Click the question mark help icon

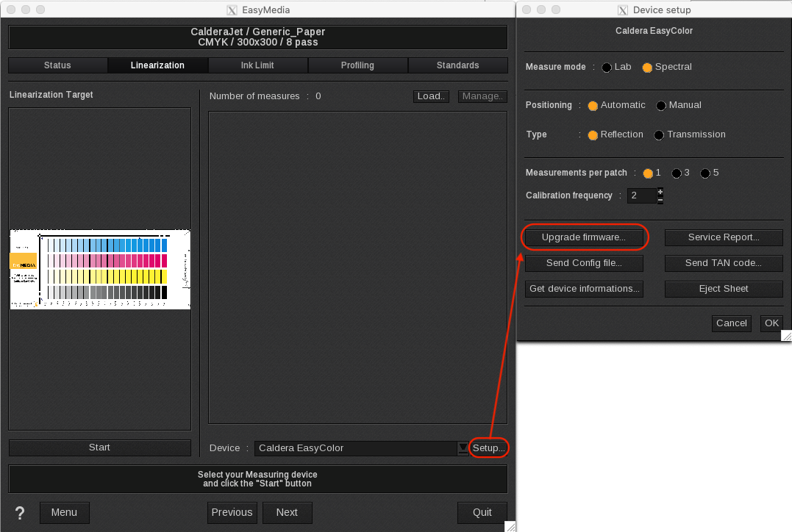pos(18,512)
